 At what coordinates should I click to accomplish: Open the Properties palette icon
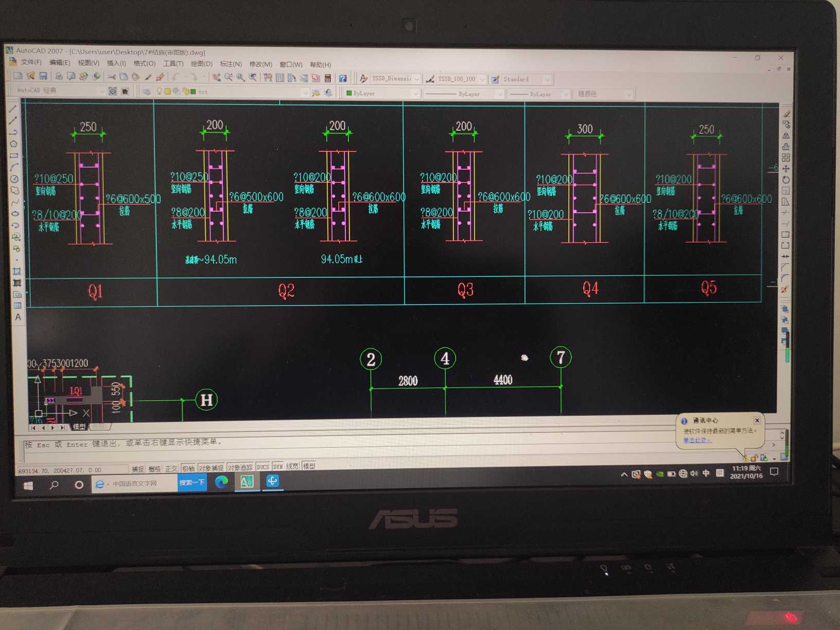pos(268,78)
